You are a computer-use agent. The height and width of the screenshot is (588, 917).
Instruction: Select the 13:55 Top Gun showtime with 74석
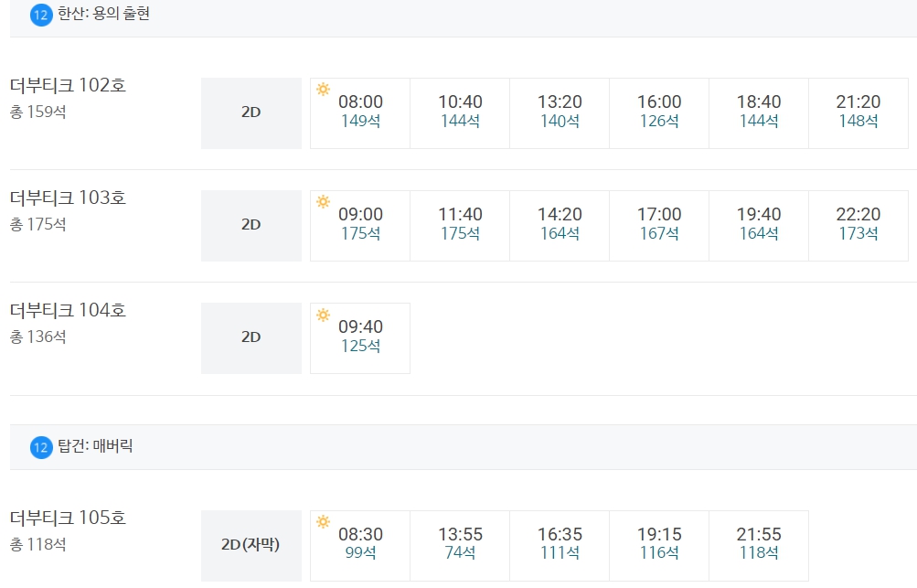(x=460, y=545)
